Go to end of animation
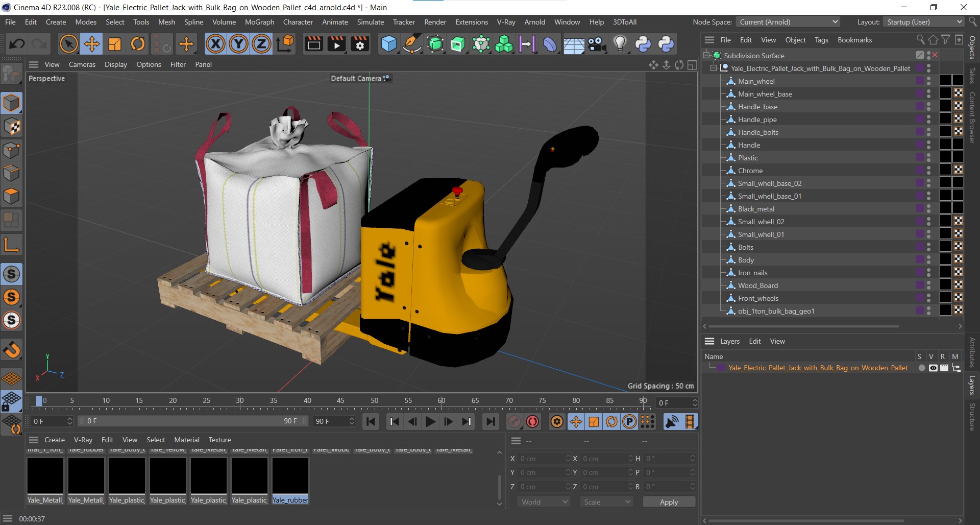The width and height of the screenshot is (980, 525). [490, 421]
